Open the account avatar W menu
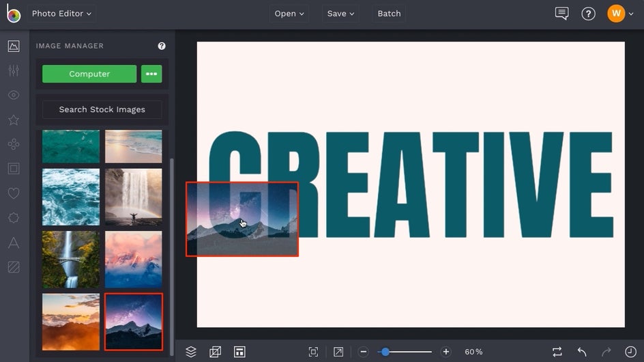Screen dimensions: 644x362 click(x=620, y=14)
